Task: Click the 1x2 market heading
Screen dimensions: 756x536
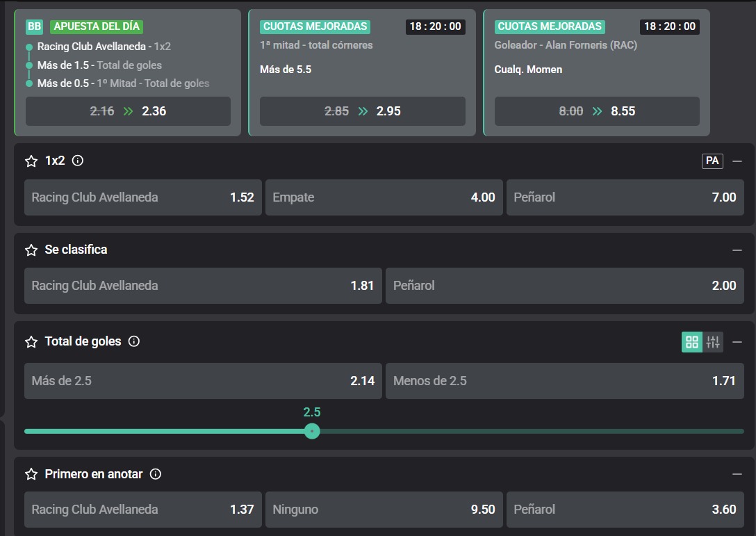Action: click(54, 161)
